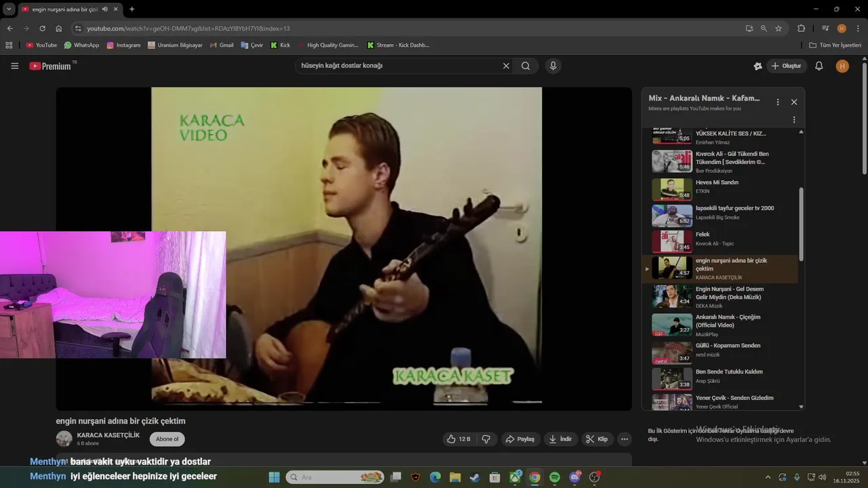Open YouTube bookmark in bookmarks bar

[41, 45]
